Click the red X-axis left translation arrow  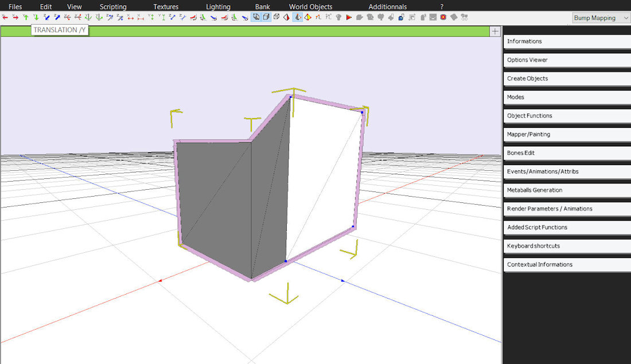(5, 17)
